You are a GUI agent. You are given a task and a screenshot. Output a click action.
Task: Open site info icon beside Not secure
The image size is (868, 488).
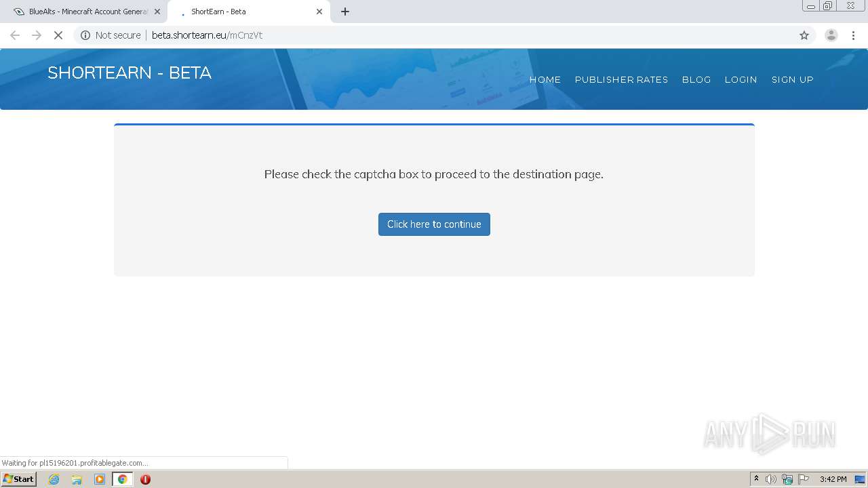[85, 35]
